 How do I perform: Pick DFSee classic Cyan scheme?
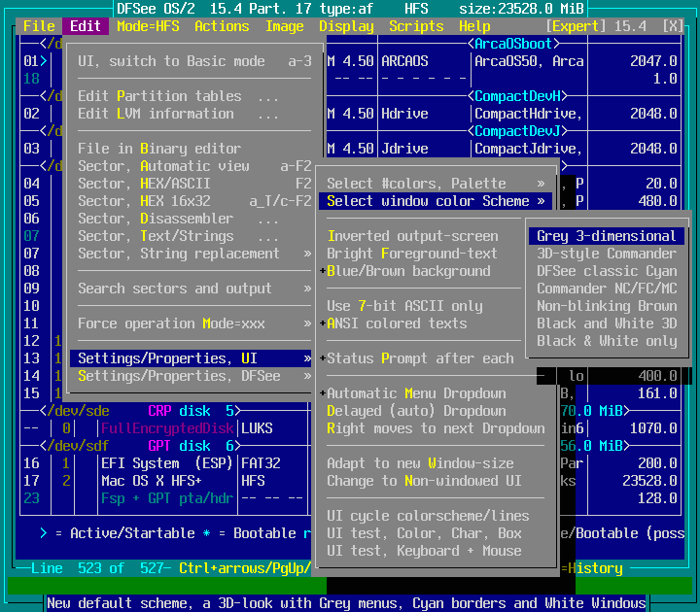607,271
